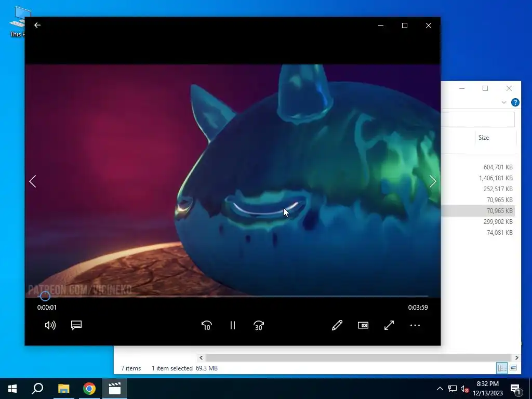Screen dimensions: 532x399
Task: Open the notification action center
Action: [x=516, y=389]
